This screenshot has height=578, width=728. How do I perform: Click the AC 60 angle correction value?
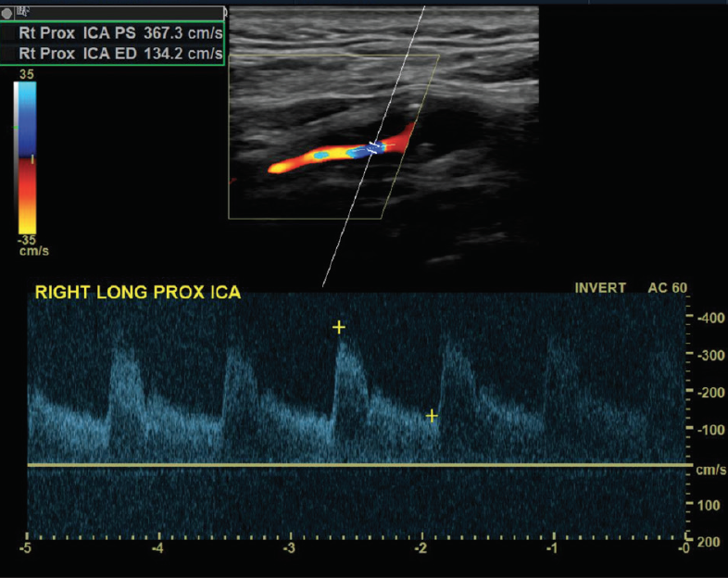pyautogui.click(x=667, y=288)
